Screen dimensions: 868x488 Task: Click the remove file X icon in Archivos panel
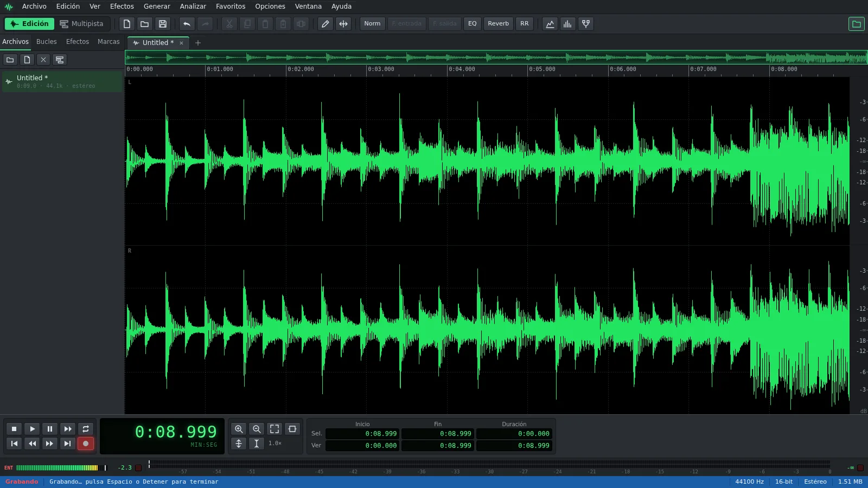pyautogui.click(x=43, y=60)
